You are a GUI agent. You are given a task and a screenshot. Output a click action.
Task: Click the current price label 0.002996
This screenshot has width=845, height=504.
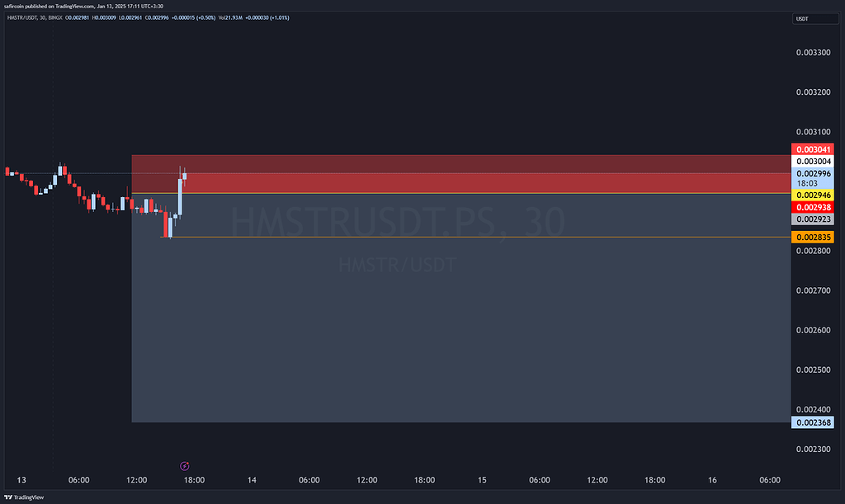[813, 174]
